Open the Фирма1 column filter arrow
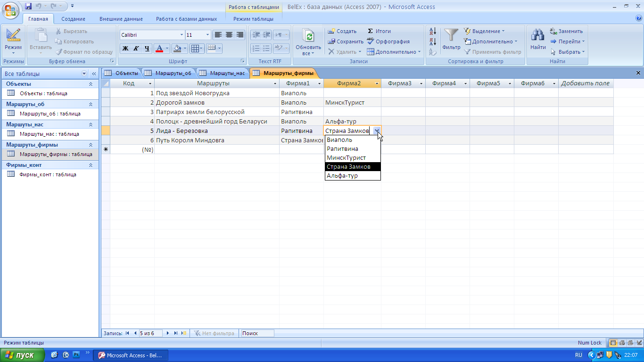The width and height of the screenshot is (644, 362). pos(319,83)
